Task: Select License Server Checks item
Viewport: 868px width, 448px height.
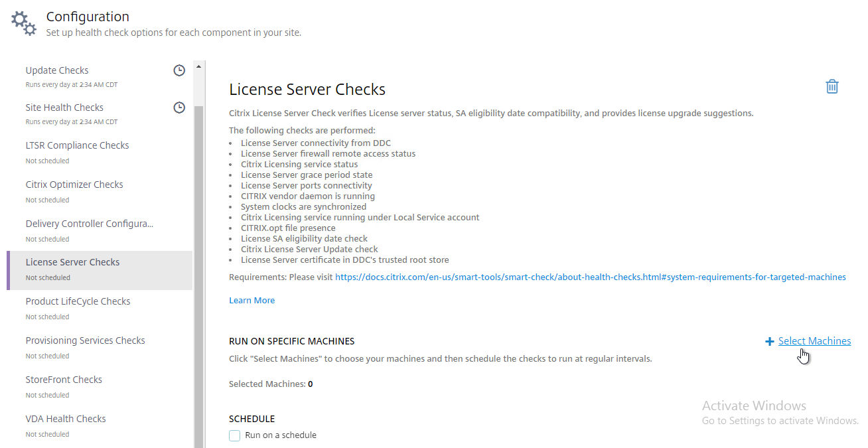Action: pyautogui.click(x=100, y=269)
